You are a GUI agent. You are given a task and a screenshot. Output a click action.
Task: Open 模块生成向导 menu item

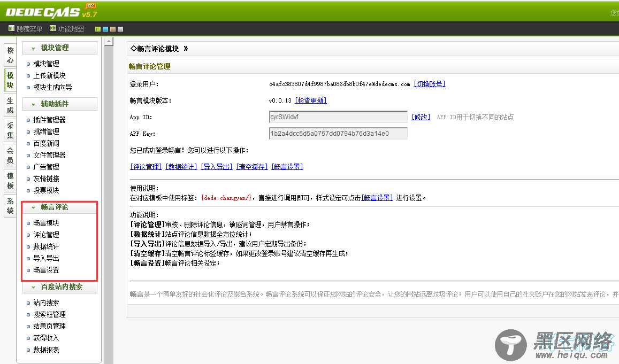coord(52,87)
